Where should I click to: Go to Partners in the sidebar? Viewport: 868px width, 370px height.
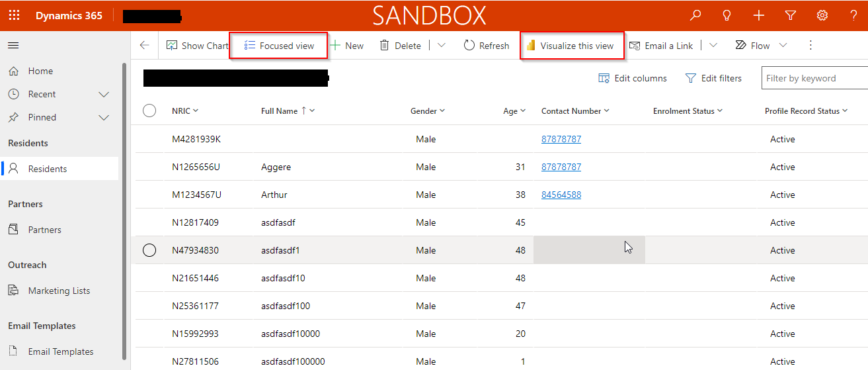pyautogui.click(x=44, y=230)
